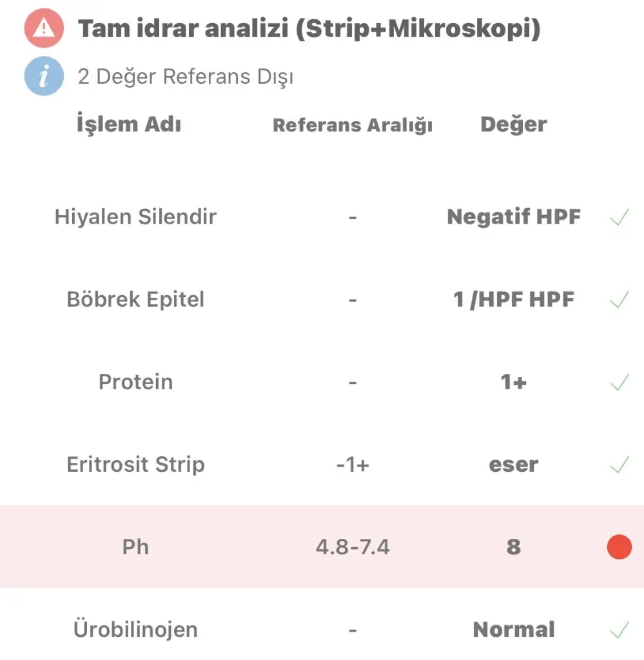Click the checkmark beside Ürobilinojen
The width and height of the screenshot is (644, 660).
[x=619, y=630]
